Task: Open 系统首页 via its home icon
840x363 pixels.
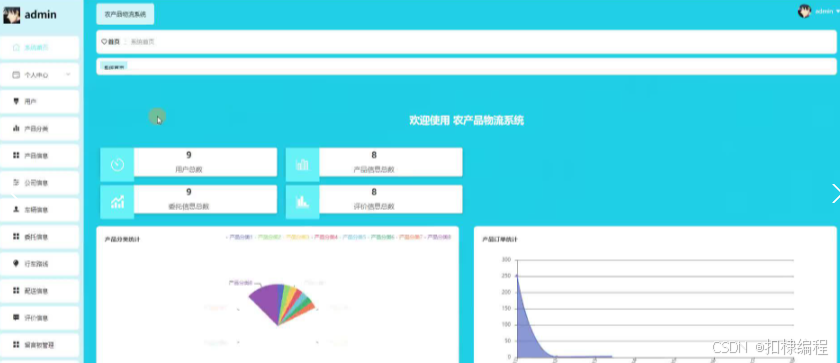Action: coord(16,48)
